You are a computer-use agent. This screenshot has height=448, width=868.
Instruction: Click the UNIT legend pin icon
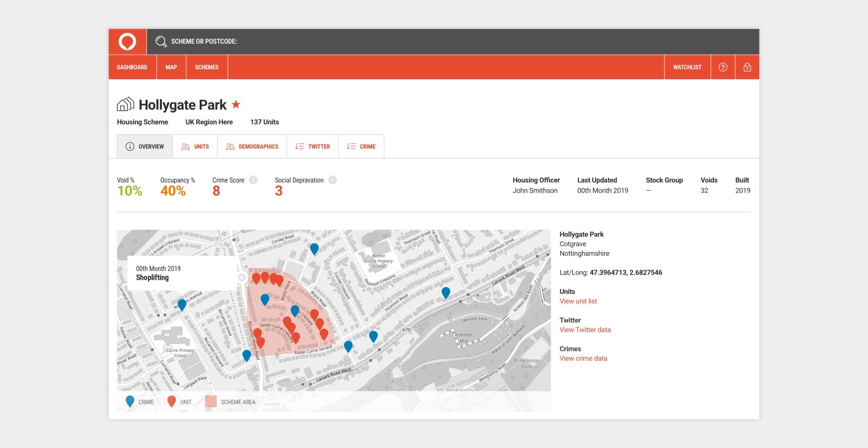tap(171, 401)
